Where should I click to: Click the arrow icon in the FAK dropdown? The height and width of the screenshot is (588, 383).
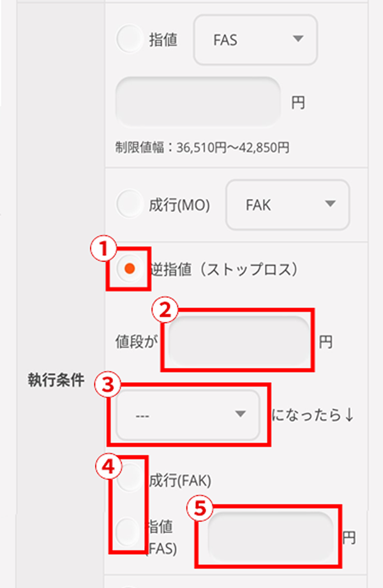click(329, 204)
